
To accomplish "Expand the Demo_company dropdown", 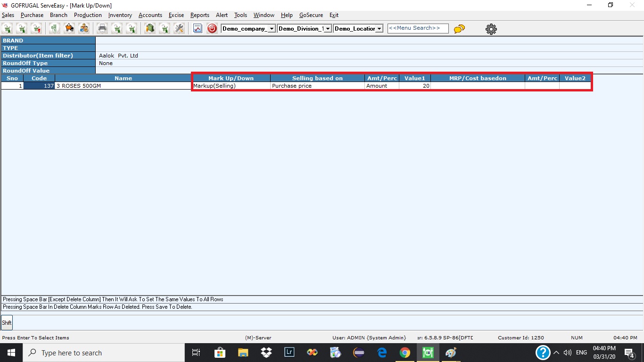I will 272,29.
